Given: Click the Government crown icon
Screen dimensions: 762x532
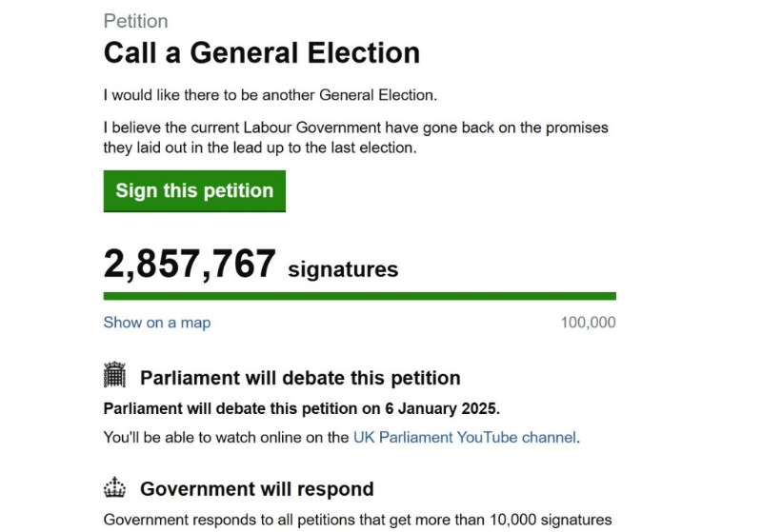Looking at the screenshot, I should 114,489.
